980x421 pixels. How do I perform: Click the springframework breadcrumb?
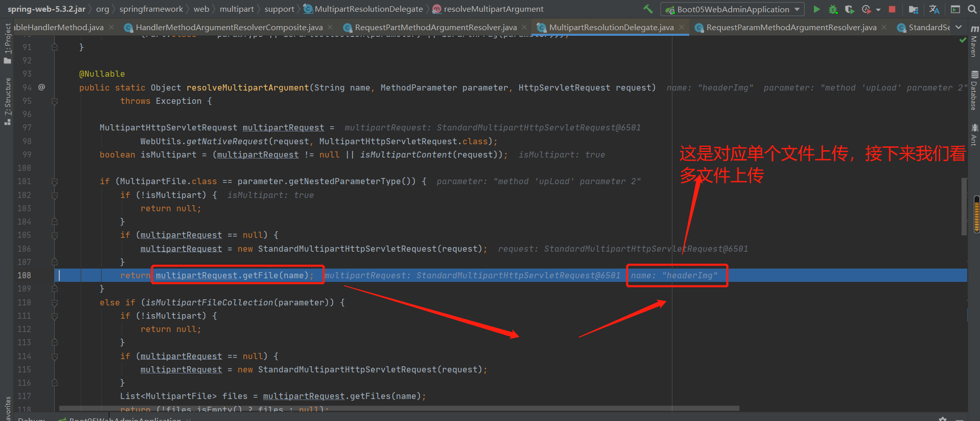(x=151, y=9)
